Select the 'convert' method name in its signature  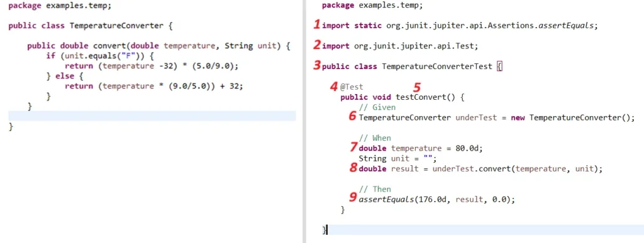click(110, 46)
